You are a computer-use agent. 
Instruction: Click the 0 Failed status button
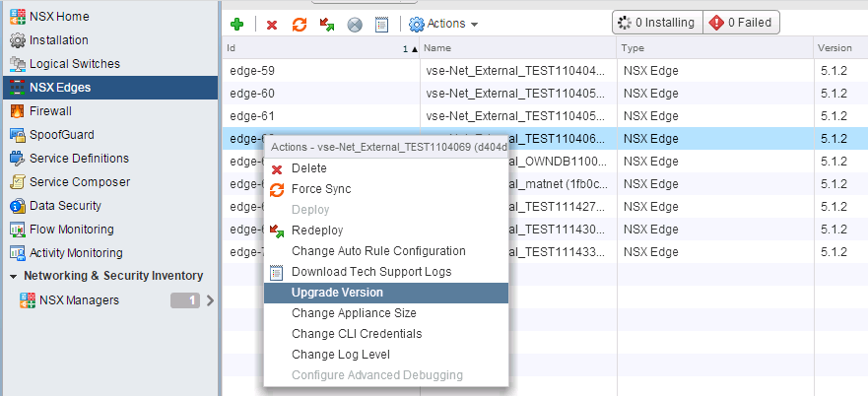pos(741,23)
